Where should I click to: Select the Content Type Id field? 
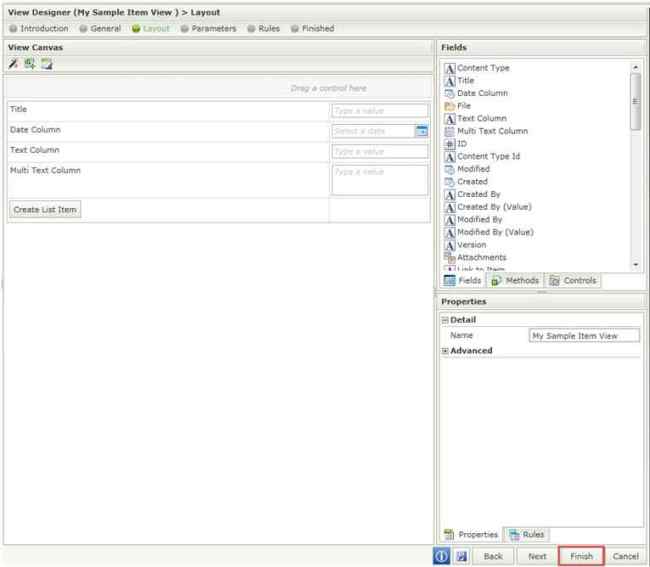[x=482, y=156]
